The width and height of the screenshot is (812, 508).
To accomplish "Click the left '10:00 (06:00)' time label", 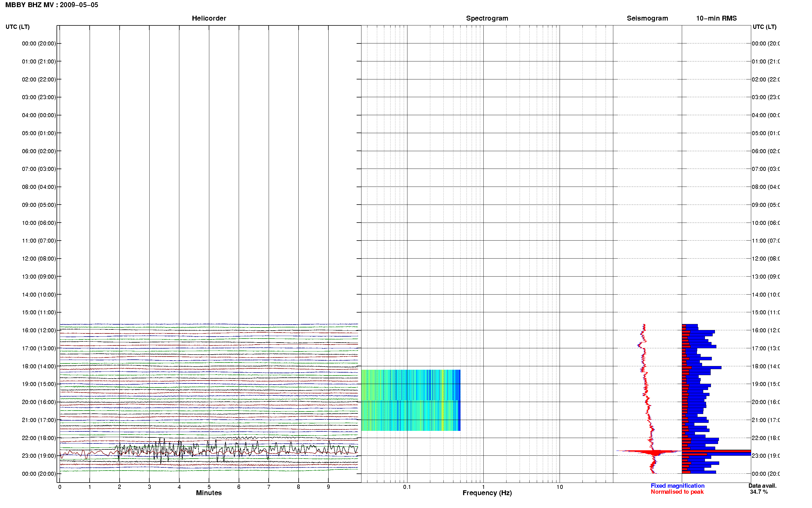I will pyautogui.click(x=39, y=223).
